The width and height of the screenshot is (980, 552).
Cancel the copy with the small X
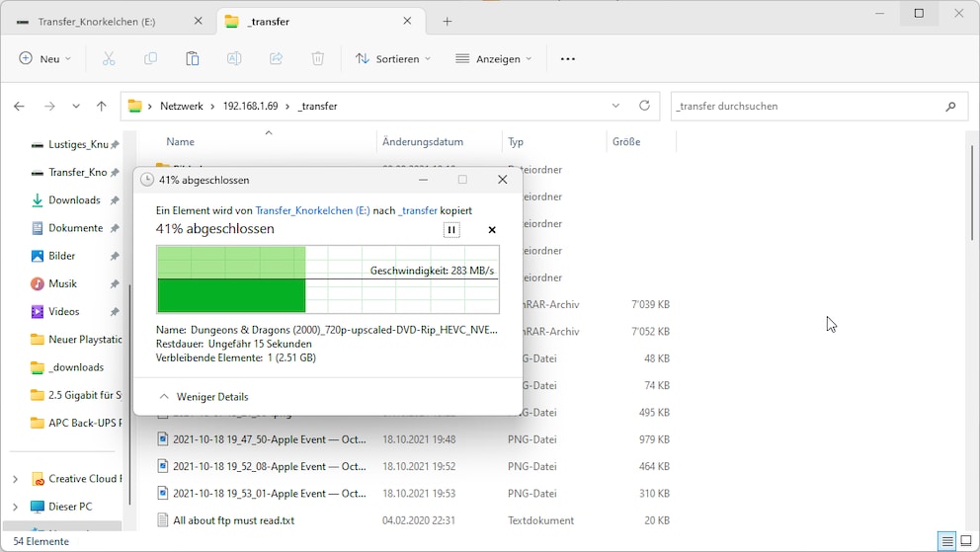[492, 230]
